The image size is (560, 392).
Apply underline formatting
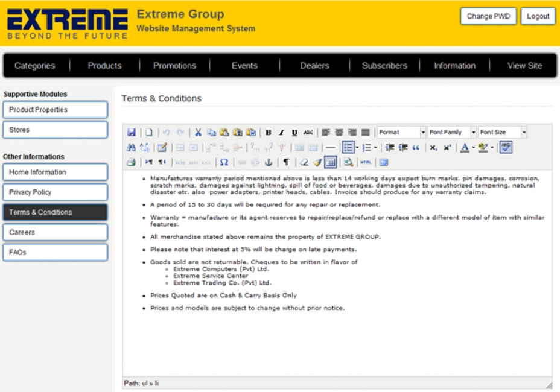pyautogui.click(x=294, y=133)
